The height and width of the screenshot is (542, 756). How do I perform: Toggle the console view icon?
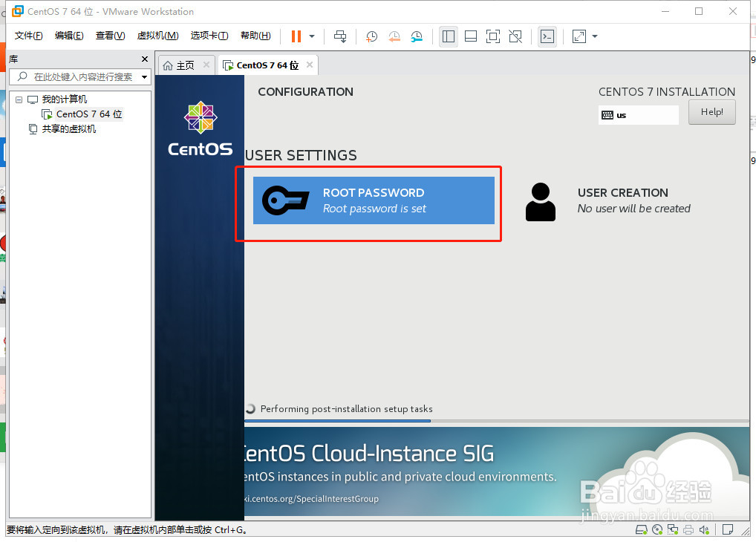pos(547,36)
